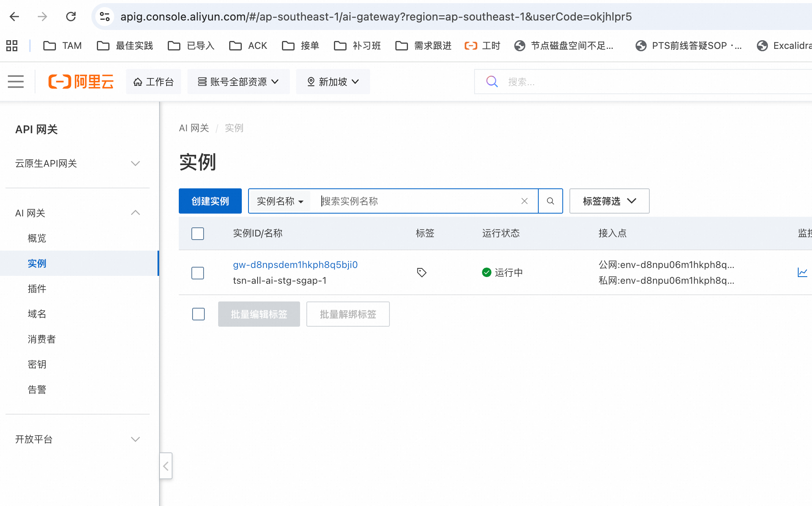The height and width of the screenshot is (506, 812).
Task: Click the 批量编辑标签 button
Action: 259,314
